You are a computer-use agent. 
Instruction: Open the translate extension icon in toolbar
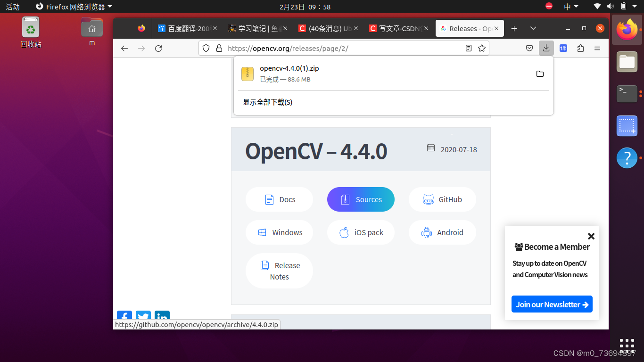pos(563,48)
